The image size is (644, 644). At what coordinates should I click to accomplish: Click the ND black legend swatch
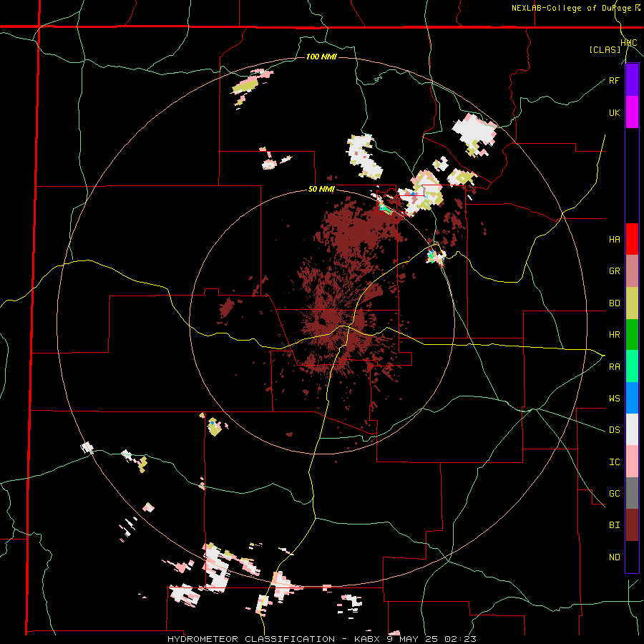[632, 557]
